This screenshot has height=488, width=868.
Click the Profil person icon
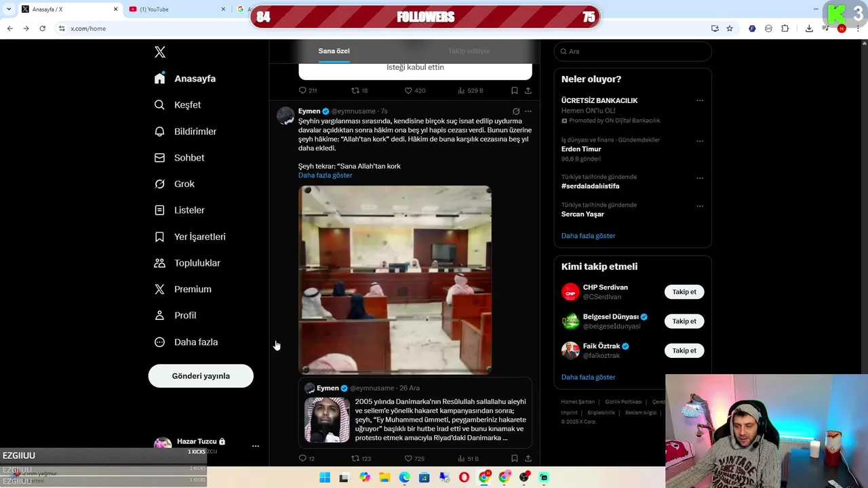159,316
